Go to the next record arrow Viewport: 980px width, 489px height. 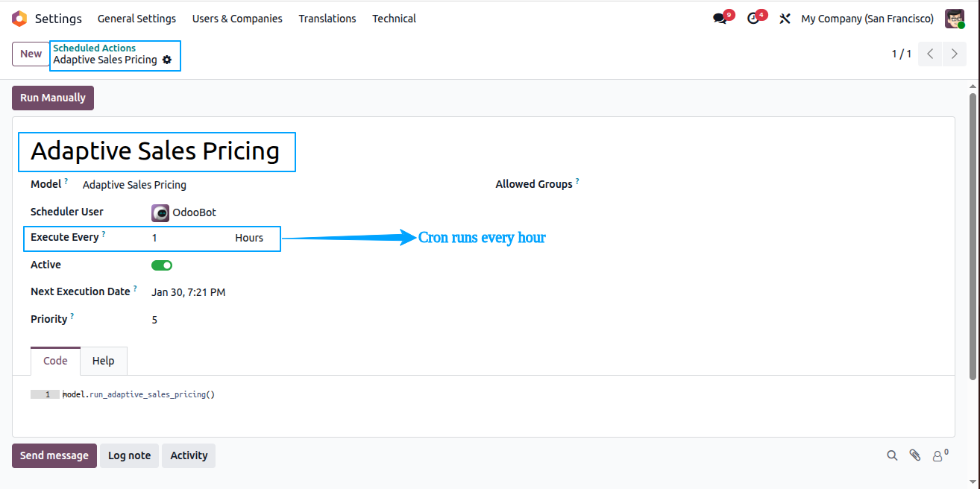954,54
